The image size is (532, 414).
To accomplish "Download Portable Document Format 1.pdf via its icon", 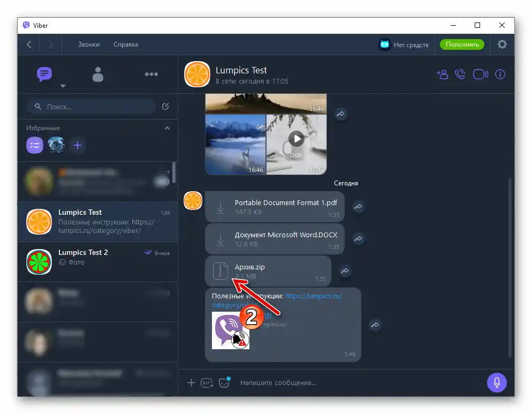I will pyautogui.click(x=221, y=207).
